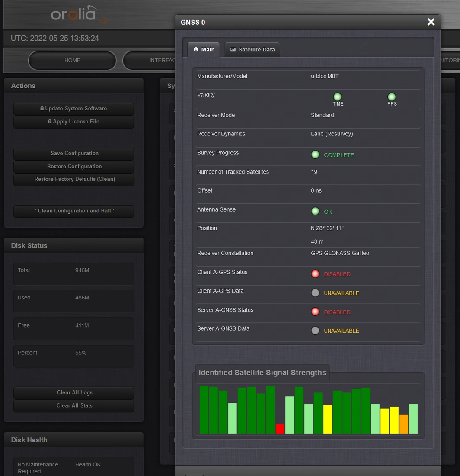Click Land (Resurvey) dynamics value
Image resolution: width=460 pixels, height=476 pixels.
(x=332, y=134)
